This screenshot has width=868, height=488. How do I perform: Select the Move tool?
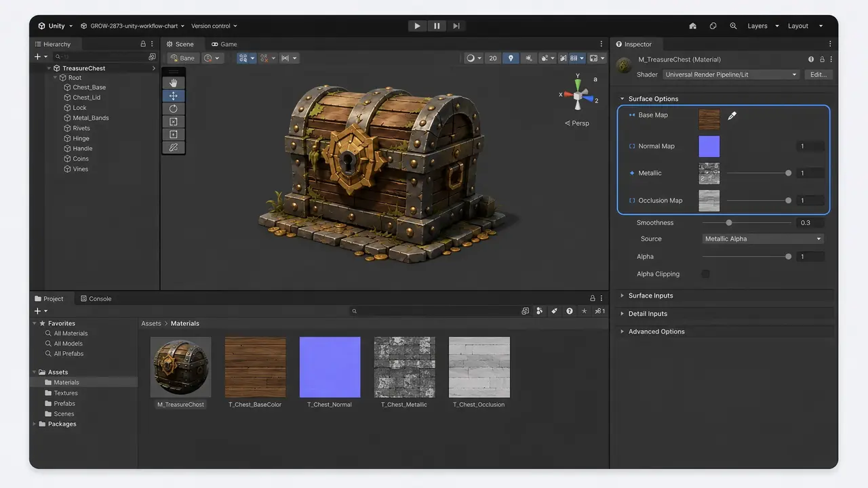click(173, 96)
